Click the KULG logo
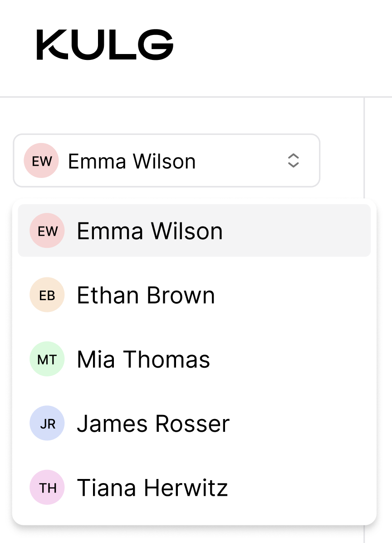Viewport: 392px width, 543px height. click(105, 45)
